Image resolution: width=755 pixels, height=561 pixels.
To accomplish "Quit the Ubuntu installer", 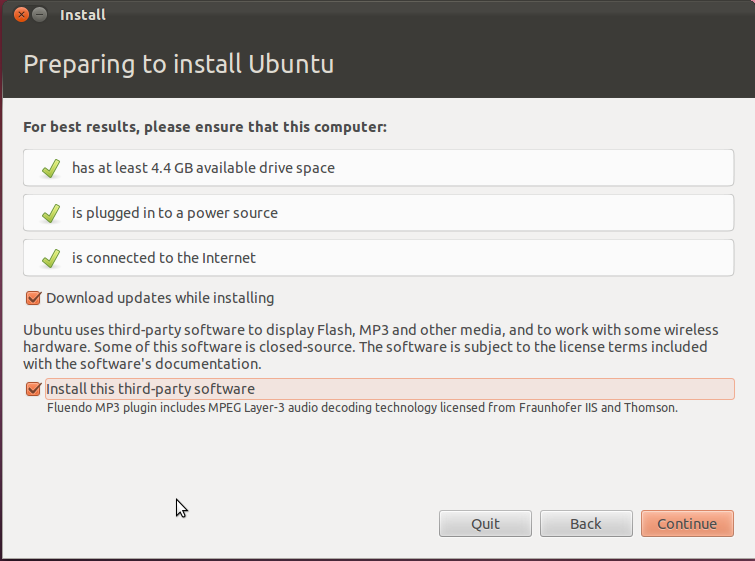I will click(485, 523).
